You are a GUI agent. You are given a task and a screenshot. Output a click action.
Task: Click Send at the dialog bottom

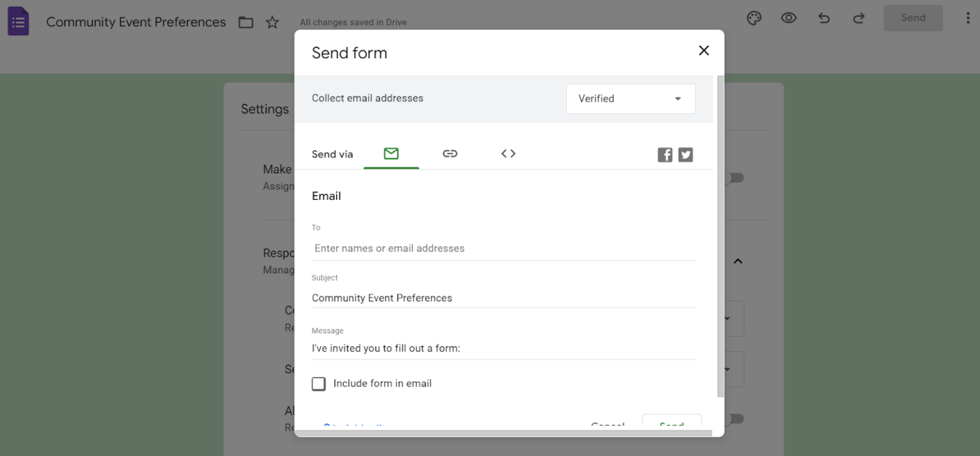pyautogui.click(x=671, y=424)
